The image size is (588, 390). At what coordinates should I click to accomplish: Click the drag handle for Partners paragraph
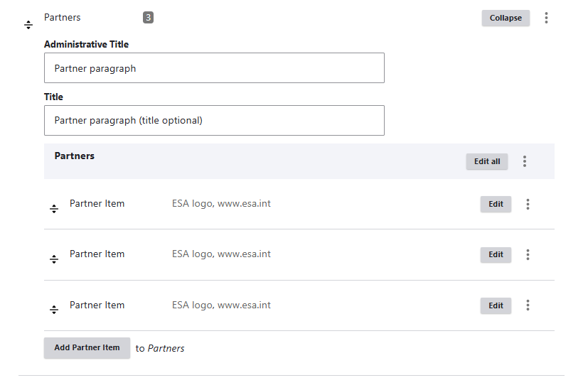[x=28, y=25]
